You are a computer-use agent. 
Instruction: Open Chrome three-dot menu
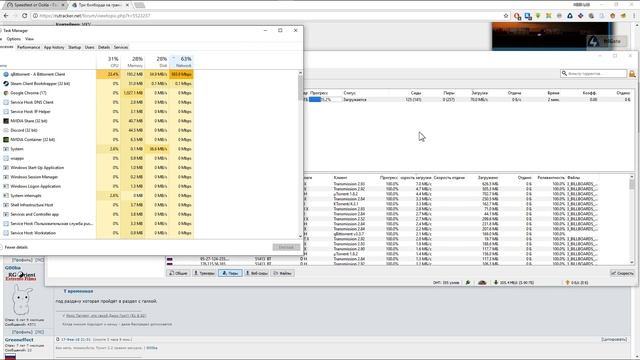click(x=634, y=16)
